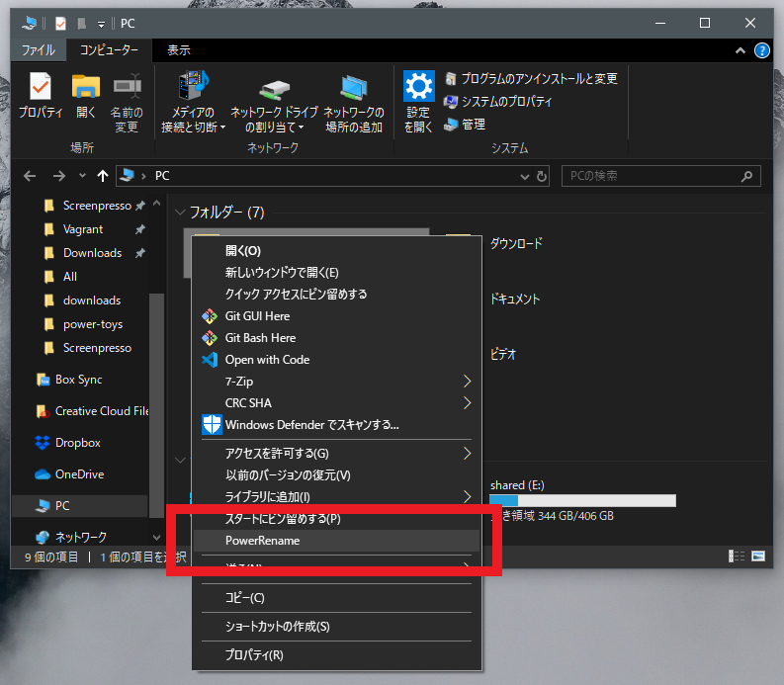Click 管理 in System group
Image resolution: width=784 pixels, height=685 pixels.
coord(465,124)
